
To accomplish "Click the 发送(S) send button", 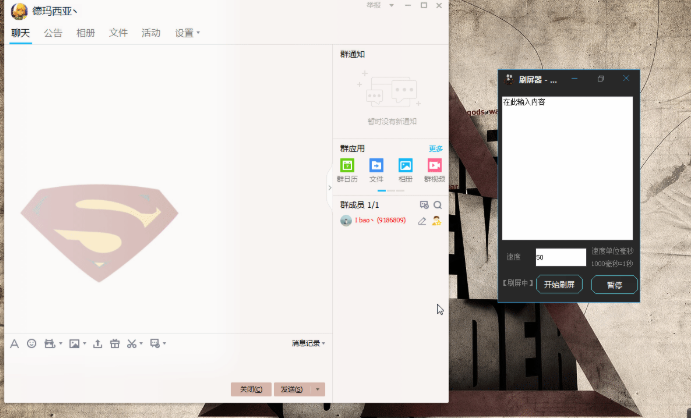I will pyautogui.click(x=292, y=389).
